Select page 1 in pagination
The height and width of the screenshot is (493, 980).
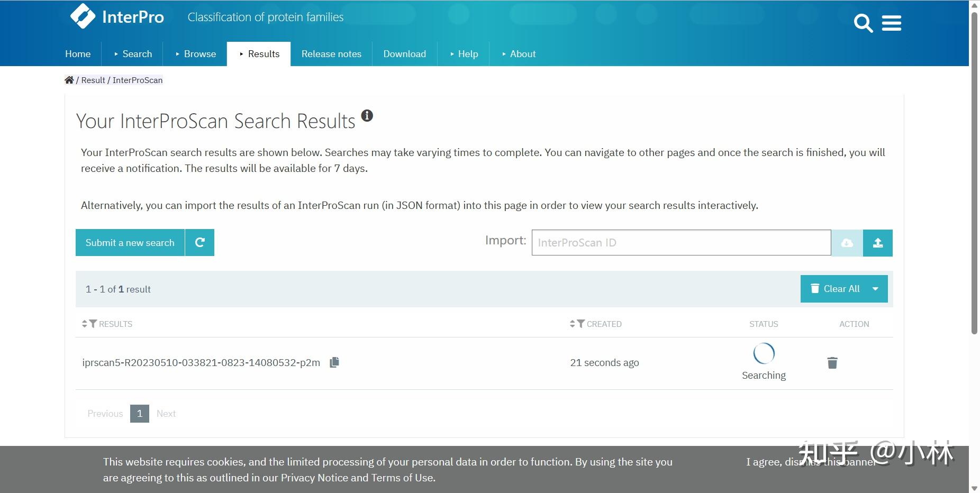140,414
